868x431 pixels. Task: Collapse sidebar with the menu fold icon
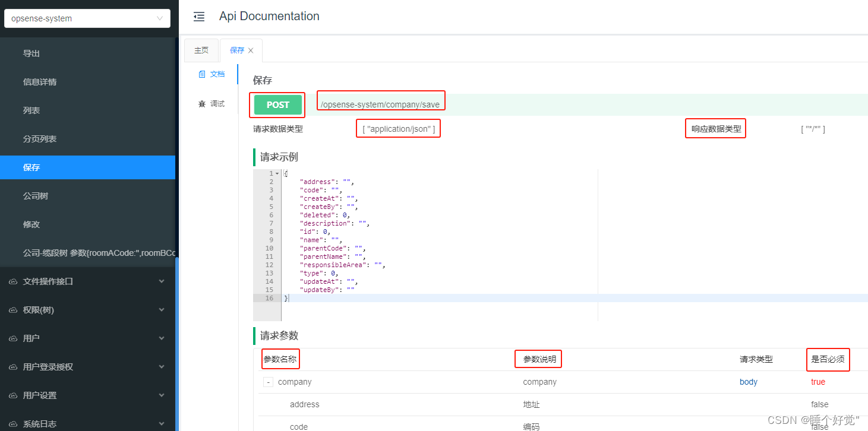pyautogui.click(x=199, y=17)
